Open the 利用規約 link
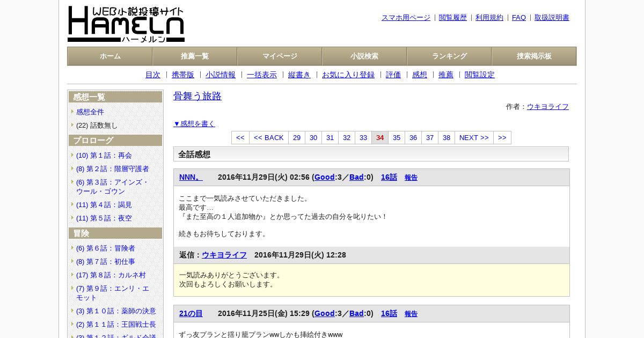 coord(489,17)
